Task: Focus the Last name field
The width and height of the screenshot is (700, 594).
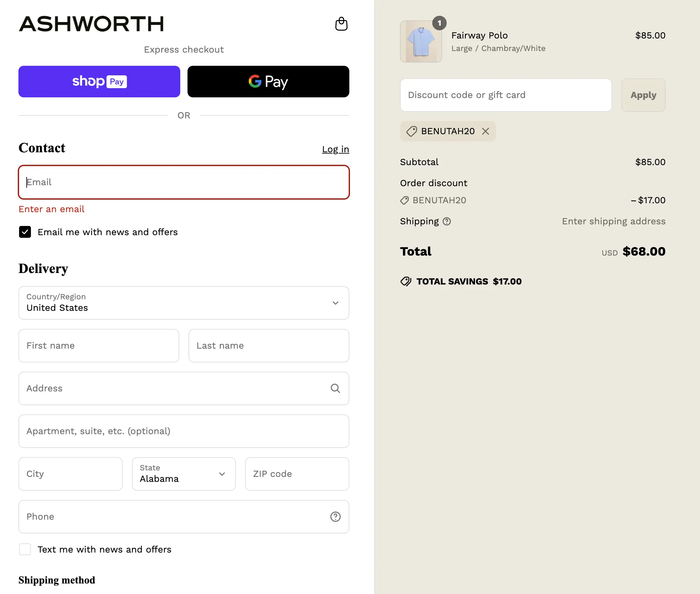Action: [x=269, y=346]
